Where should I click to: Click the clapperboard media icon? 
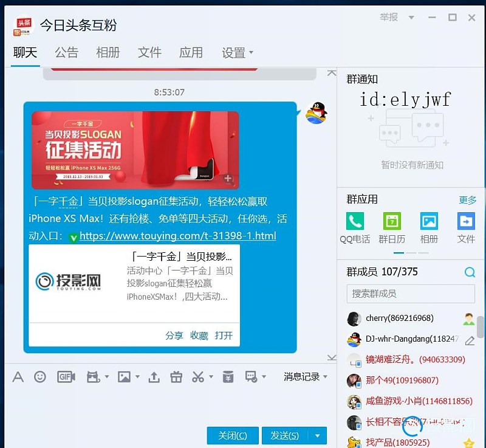pyautogui.click(x=93, y=377)
